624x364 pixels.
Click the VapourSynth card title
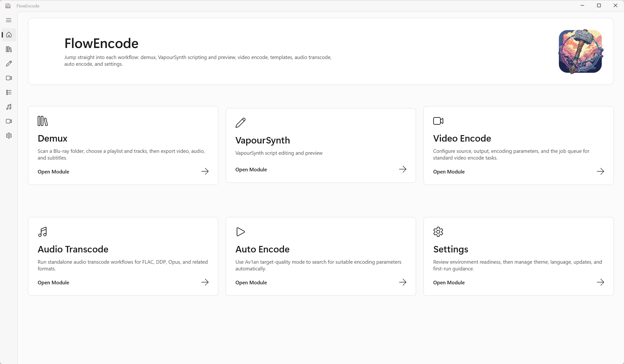pos(263,140)
